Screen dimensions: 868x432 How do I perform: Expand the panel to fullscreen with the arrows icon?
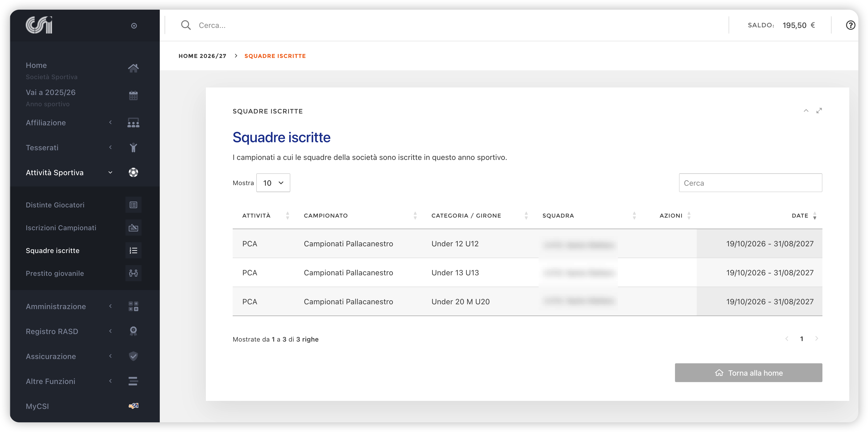(819, 111)
